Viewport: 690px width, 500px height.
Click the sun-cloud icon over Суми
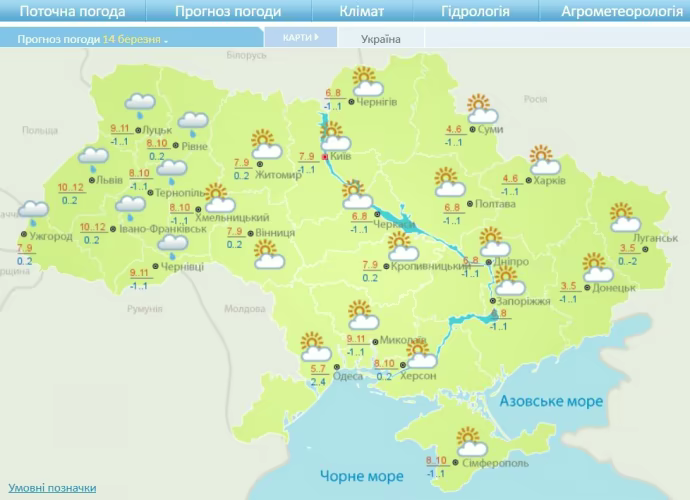click(480, 108)
